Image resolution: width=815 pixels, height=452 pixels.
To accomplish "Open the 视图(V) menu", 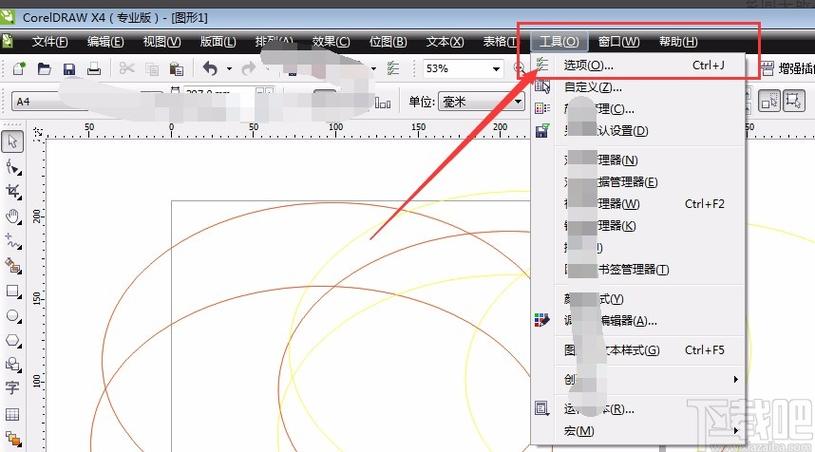I will pos(162,42).
